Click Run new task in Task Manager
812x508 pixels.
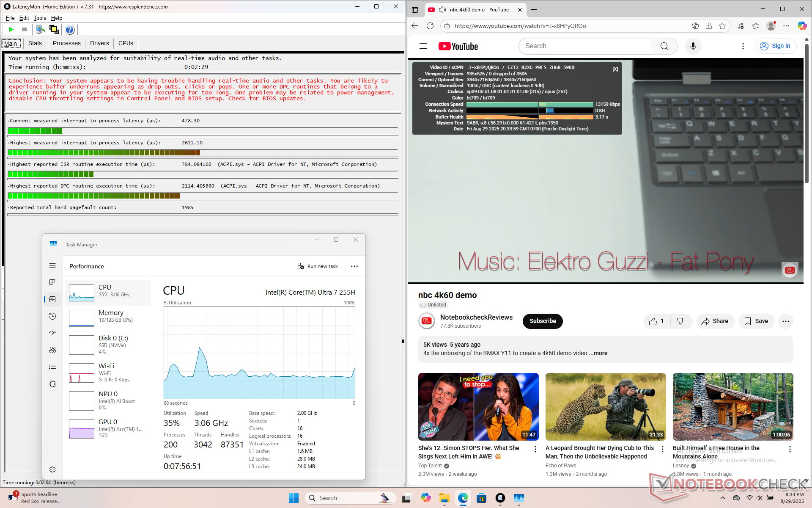[318, 266]
